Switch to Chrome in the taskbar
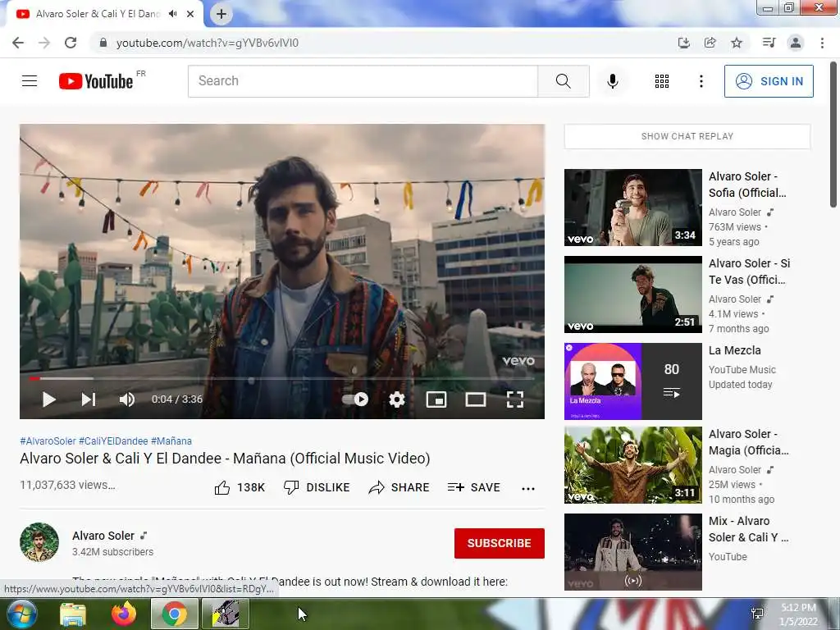 coord(174,614)
